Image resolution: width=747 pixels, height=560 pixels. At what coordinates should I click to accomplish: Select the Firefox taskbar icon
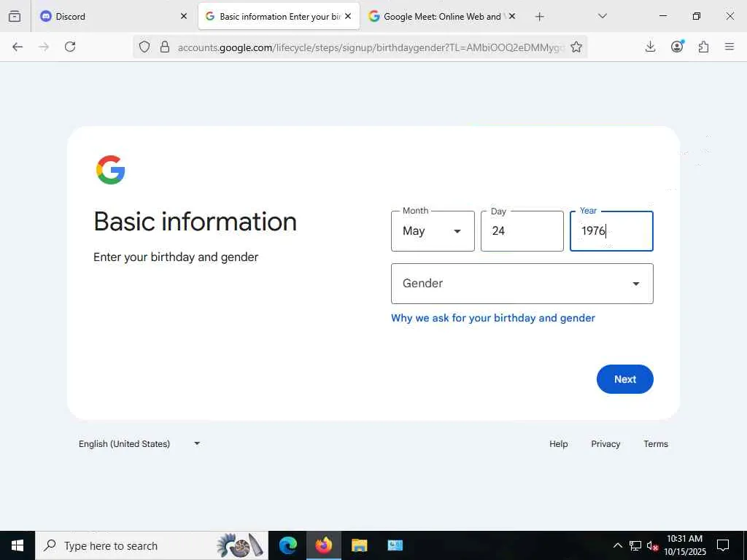pyautogui.click(x=323, y=545)
